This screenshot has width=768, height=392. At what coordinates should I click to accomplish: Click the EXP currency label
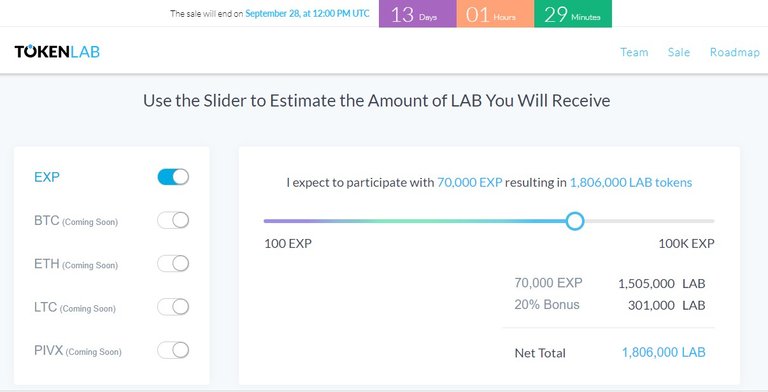click(47, 177)
